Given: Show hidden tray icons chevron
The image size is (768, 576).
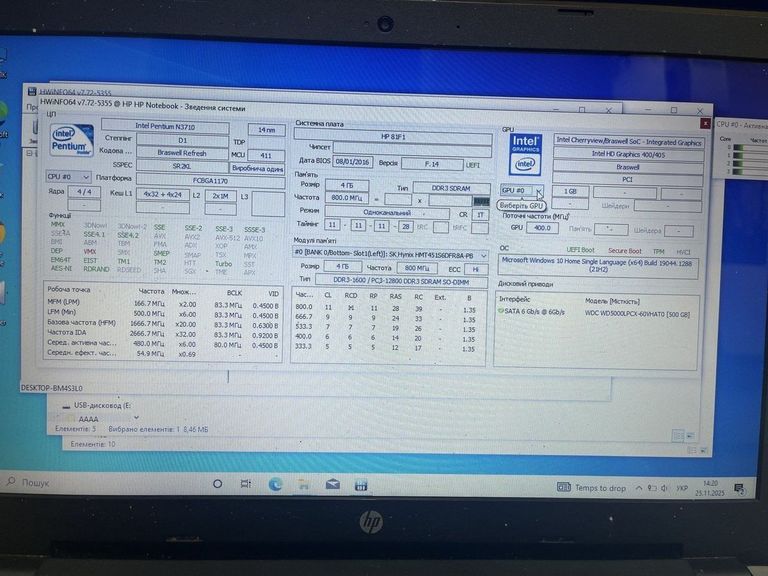Looking at the screenshot, I should [639, 488].
